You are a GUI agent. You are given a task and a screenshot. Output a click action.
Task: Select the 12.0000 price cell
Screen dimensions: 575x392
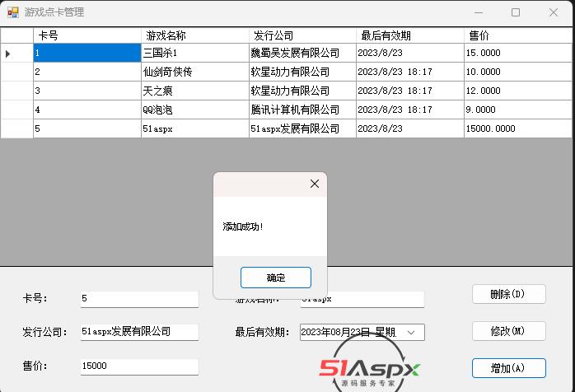coord(518,91)
